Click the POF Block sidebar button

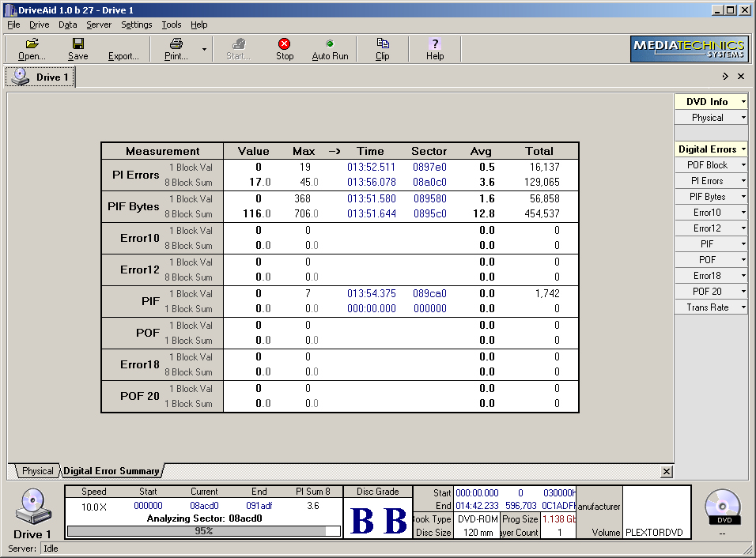click(707, 165)
